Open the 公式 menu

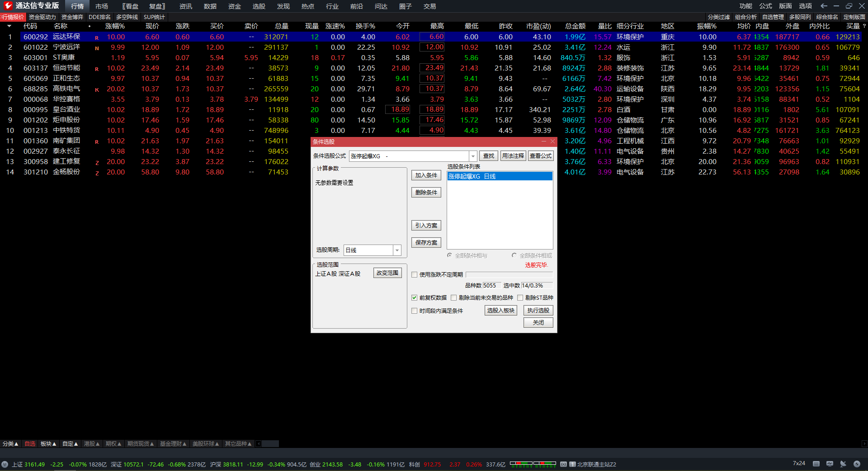765,6
